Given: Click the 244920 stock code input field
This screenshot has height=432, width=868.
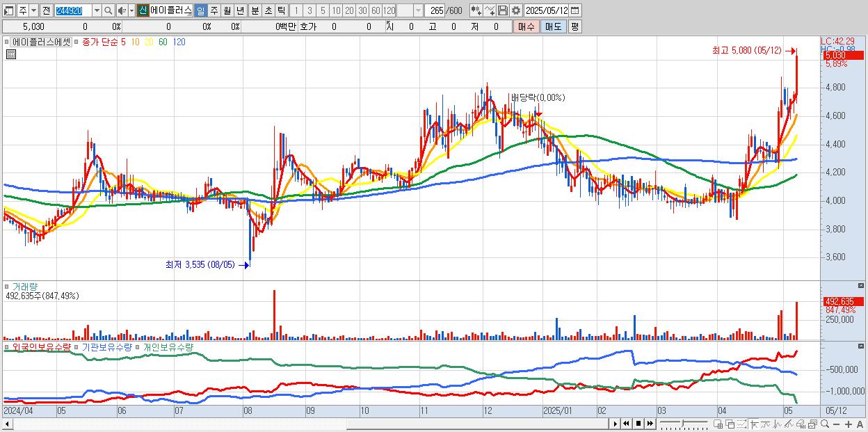Looking at the screenshot, I should (73, 10).
